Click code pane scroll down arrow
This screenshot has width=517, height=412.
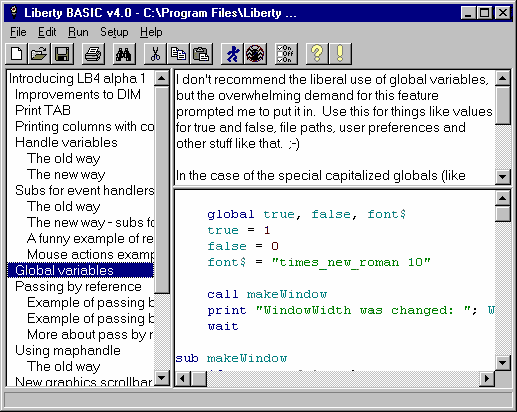pyautogui.click(x=502, y=363)
